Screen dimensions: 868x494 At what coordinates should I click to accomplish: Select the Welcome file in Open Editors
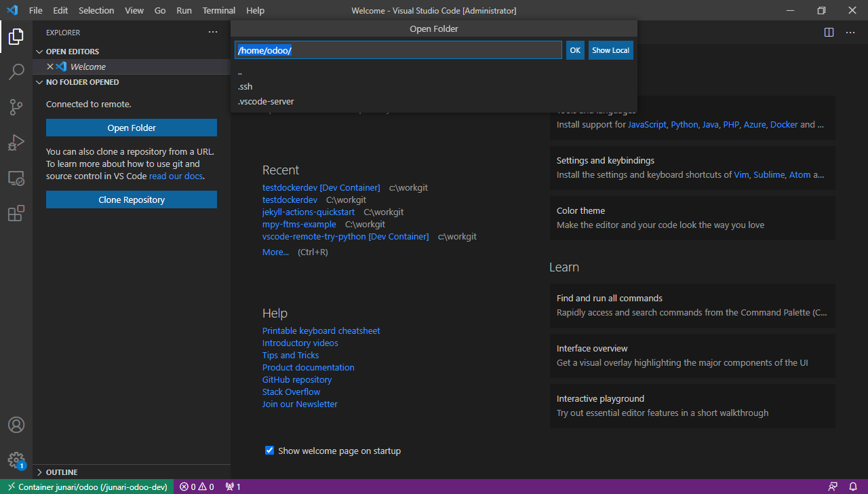(x=132, y=66)
